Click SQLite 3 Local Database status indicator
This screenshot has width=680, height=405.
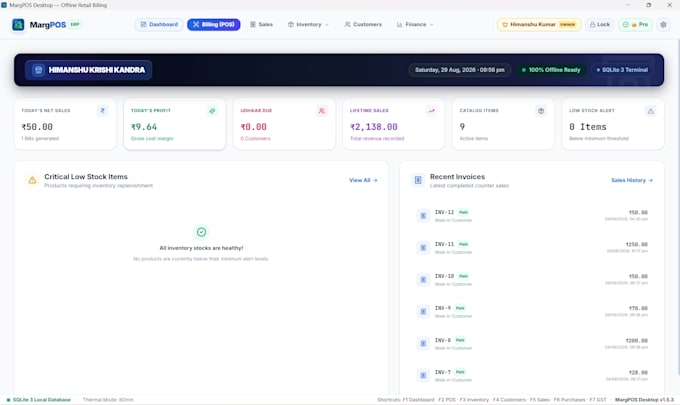pyautogui.click(x=39, y=400)
